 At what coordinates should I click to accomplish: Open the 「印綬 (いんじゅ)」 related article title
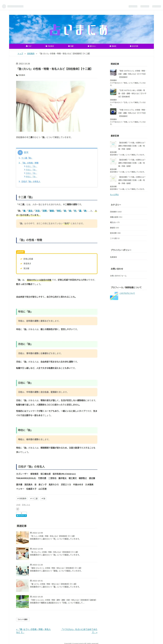tap(63, 600)
